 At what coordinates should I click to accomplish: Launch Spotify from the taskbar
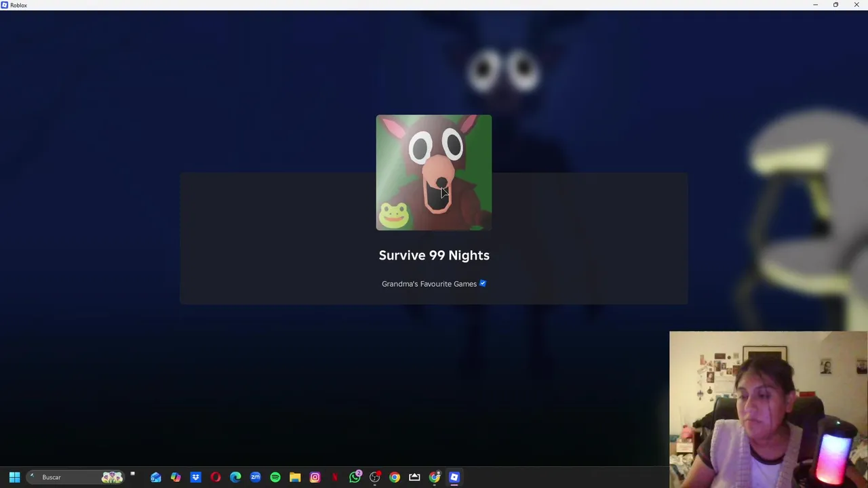pyautogui.click(x=275, y=477)
